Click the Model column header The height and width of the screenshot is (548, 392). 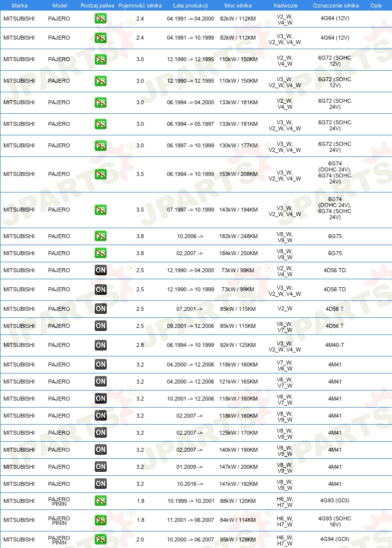[x=60, y=6]
